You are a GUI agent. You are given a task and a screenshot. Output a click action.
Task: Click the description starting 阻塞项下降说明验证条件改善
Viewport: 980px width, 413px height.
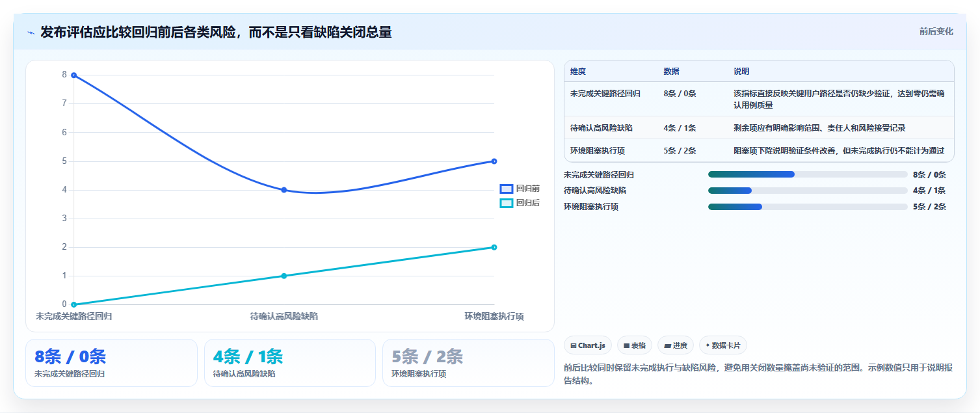(839, 151)
